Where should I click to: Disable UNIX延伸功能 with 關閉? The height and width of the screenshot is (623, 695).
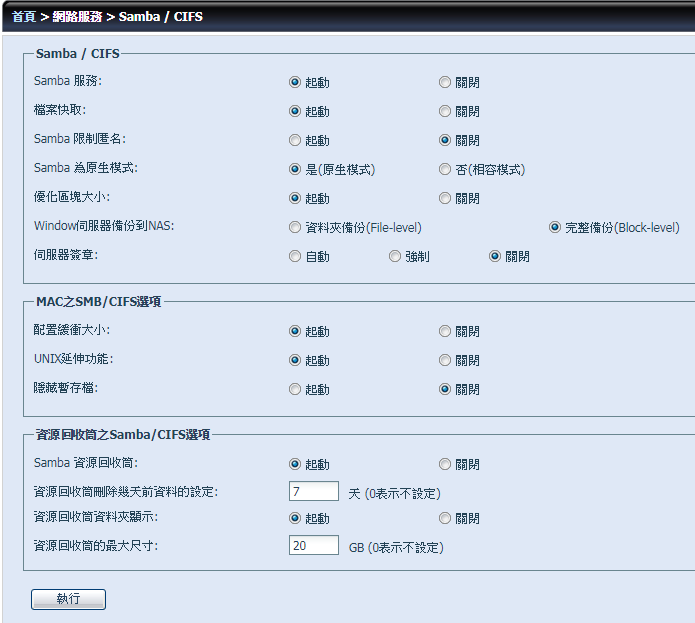[x=445, y=360]
